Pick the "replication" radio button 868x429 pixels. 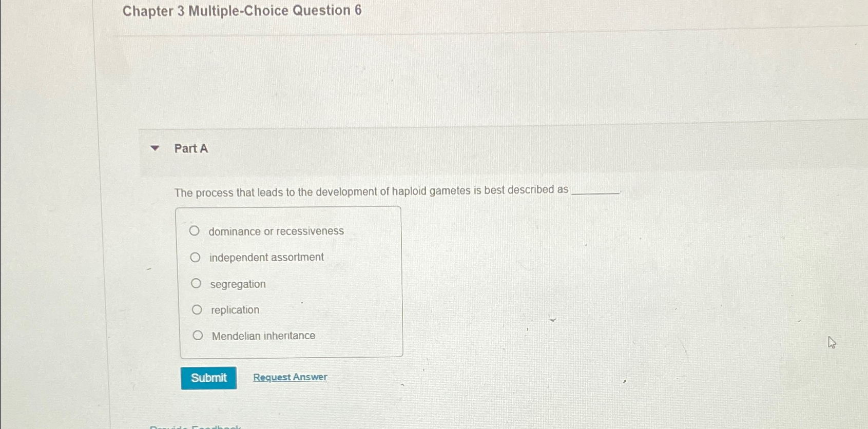[196, 309]
